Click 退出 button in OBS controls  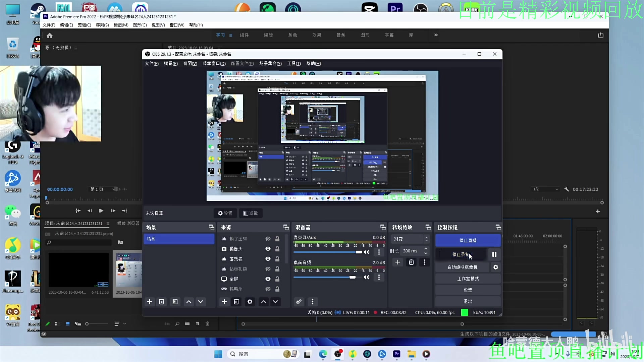pyautogui.click(x=468, y=301)
